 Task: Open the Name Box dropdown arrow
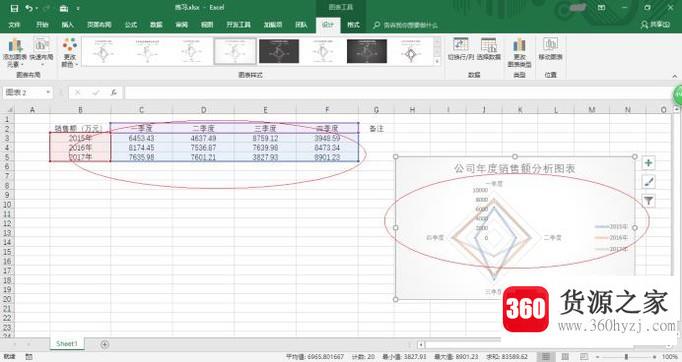coord(48,92)
